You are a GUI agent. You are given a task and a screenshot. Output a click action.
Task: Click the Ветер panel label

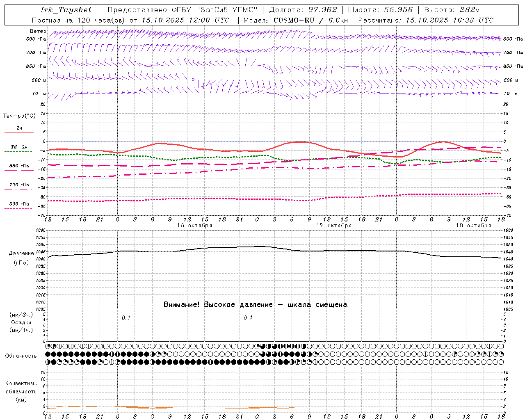coord(38,31)
